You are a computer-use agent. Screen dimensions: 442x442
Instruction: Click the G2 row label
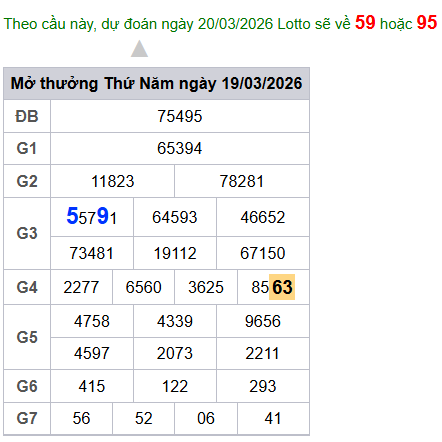point(27,182)
